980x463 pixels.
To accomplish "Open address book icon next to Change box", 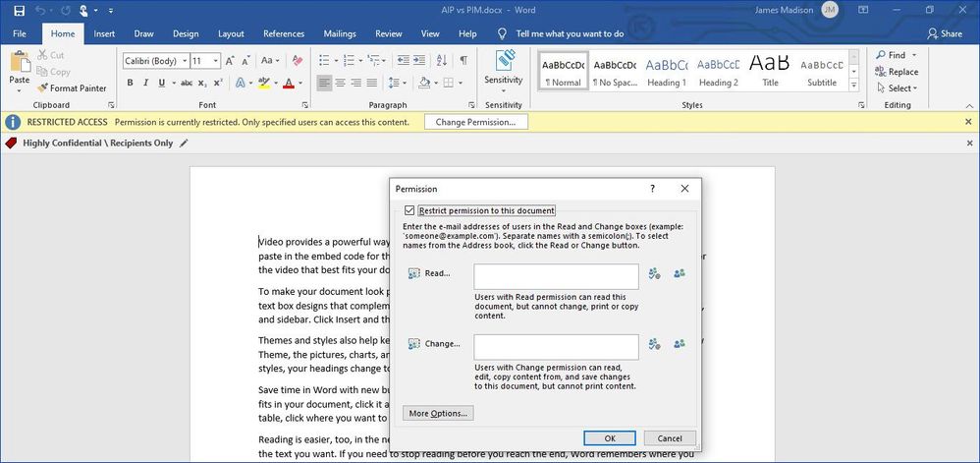I will pyautogui.click(x=680, y=343).
